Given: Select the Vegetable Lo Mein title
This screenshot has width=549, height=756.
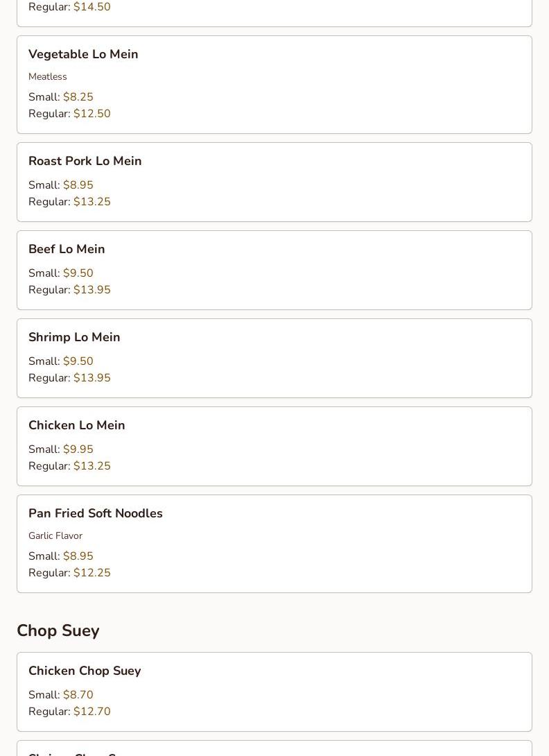Looking at the screenshot, I should click(83, 54).
